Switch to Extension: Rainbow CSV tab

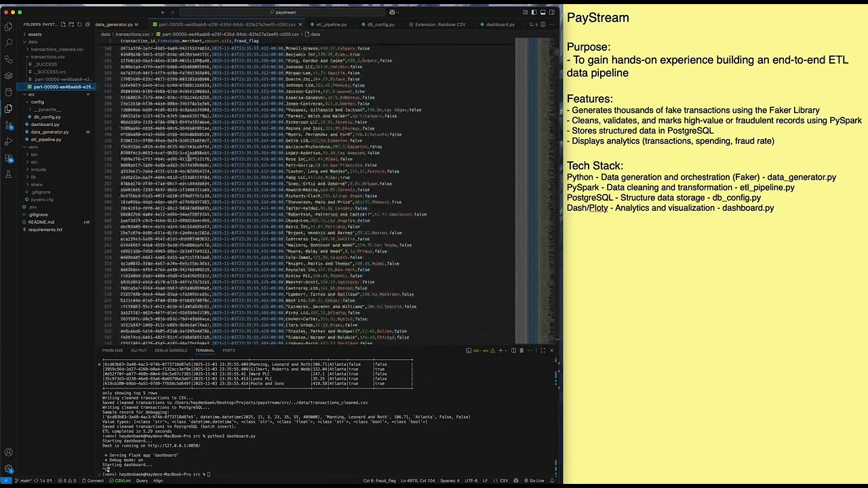point(440,24)
